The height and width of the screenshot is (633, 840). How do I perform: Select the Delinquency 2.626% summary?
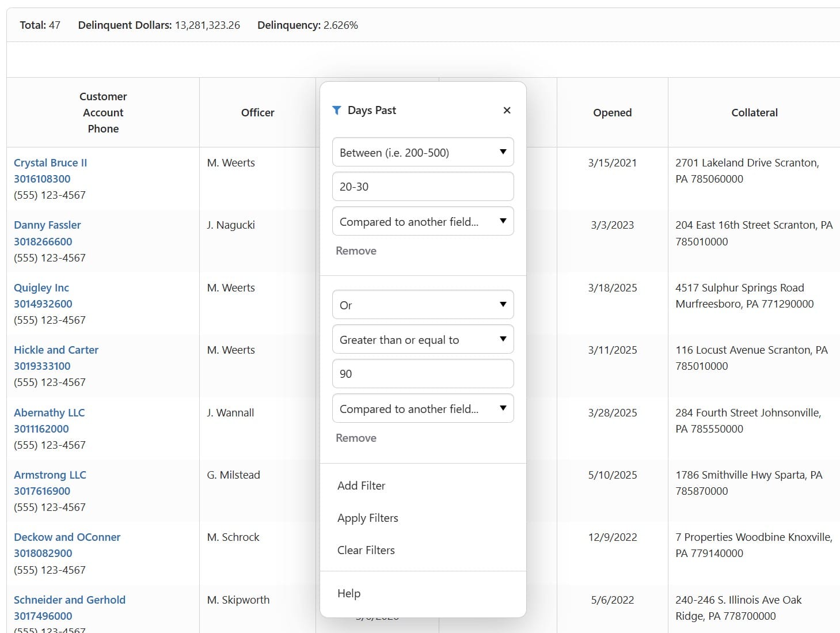point(307,25)
